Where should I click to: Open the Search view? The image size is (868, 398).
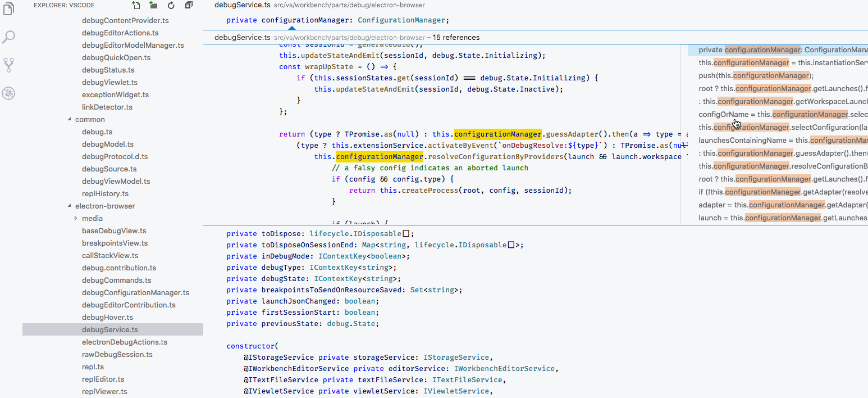8,37
